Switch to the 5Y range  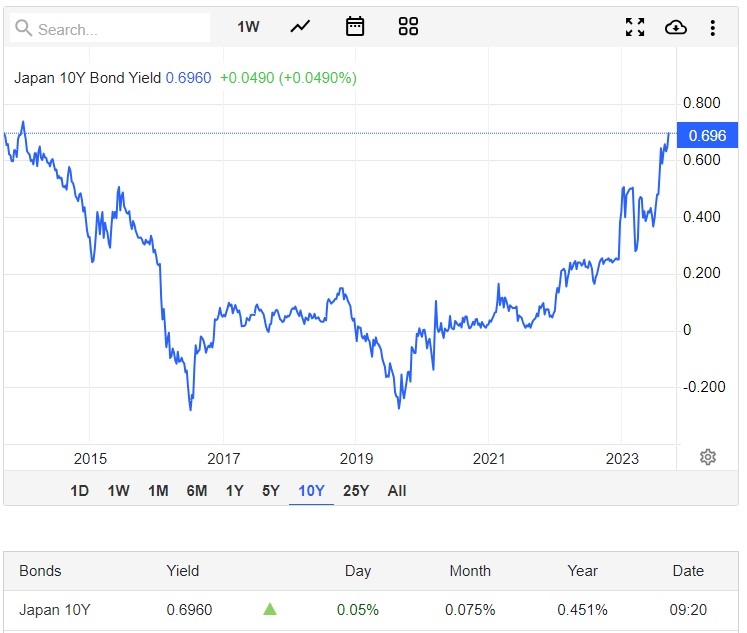coord(271,490)
